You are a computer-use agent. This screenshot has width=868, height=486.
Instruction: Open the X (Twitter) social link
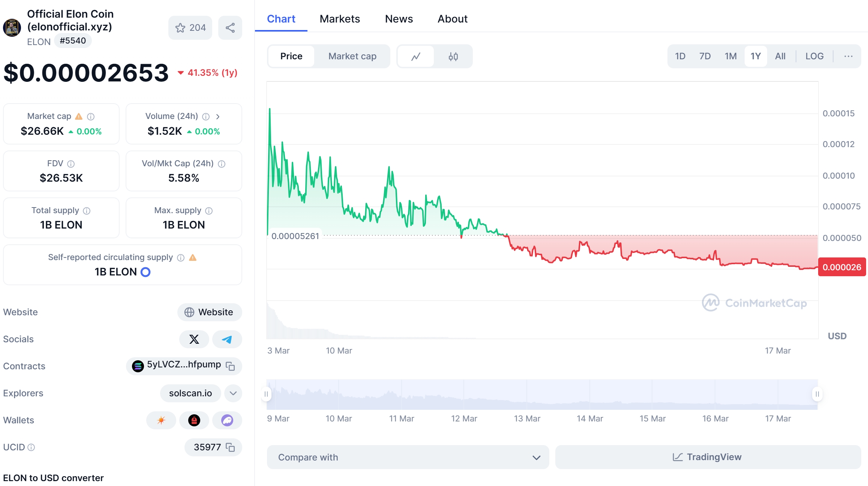(194, 339)
